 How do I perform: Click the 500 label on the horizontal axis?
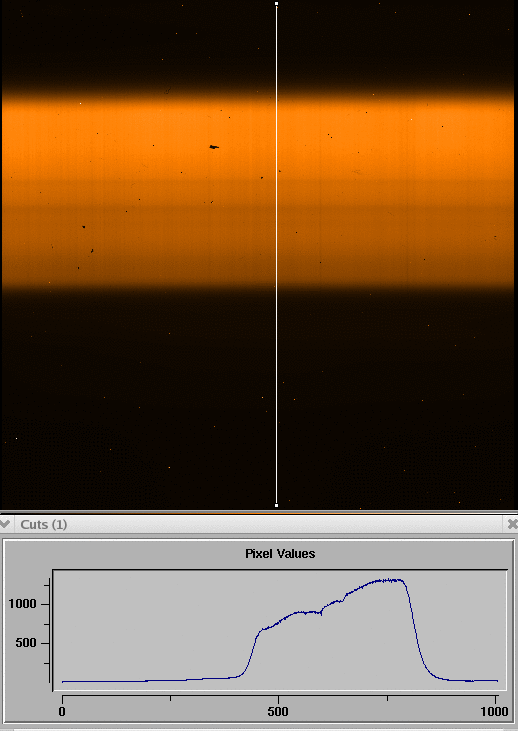tap(278, 711)
